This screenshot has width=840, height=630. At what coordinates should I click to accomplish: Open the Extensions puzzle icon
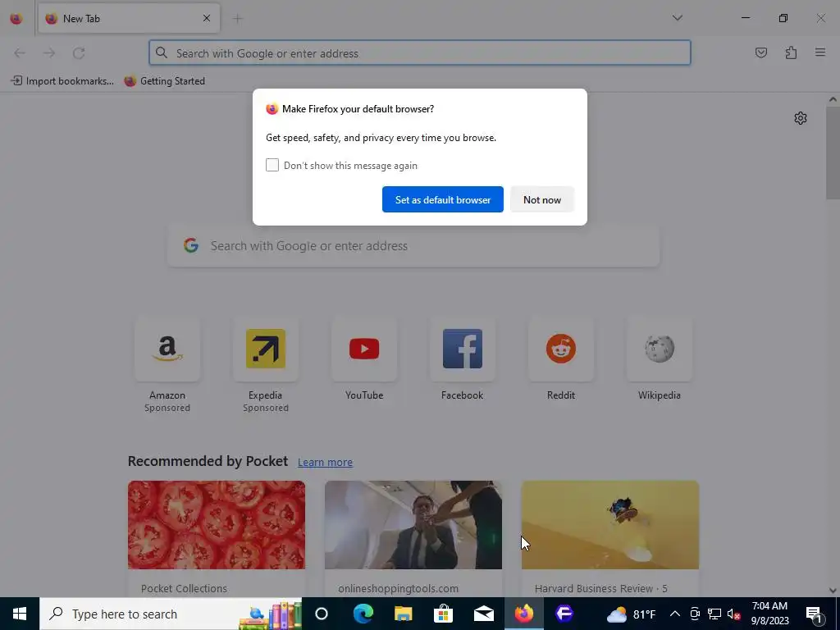tap(791, 52)
